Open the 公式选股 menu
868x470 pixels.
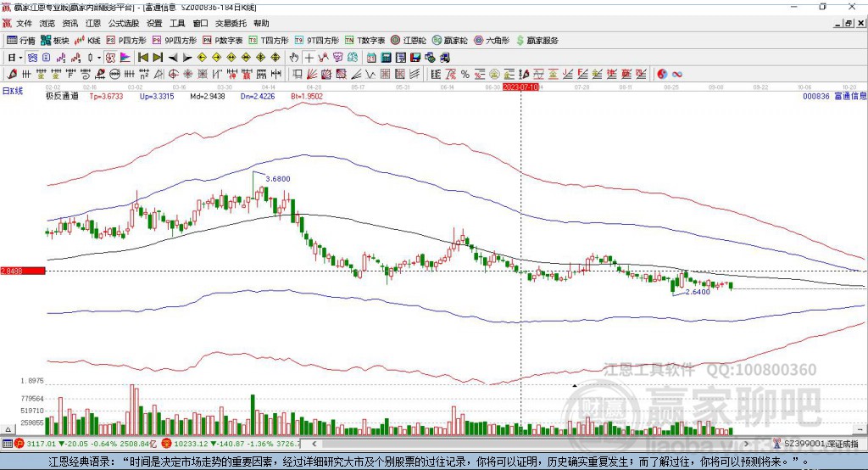[x=124, y=23]
